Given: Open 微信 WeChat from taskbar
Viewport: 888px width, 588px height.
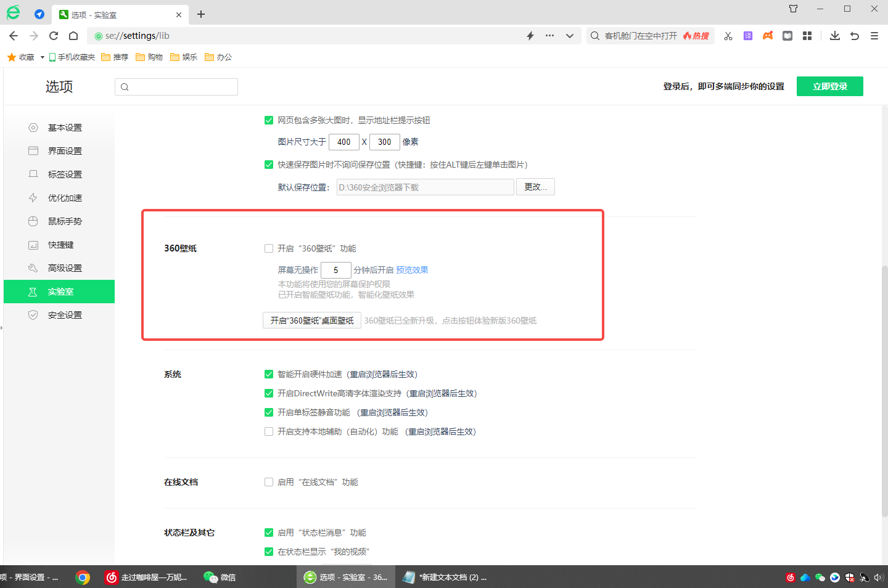Looking at the screenshot, I should point(220,578).
